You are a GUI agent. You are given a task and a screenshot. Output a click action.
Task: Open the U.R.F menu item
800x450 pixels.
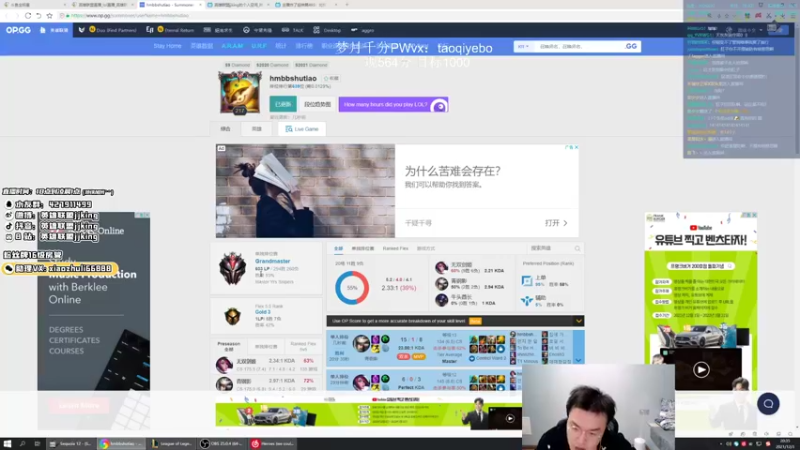click(259, 46)
